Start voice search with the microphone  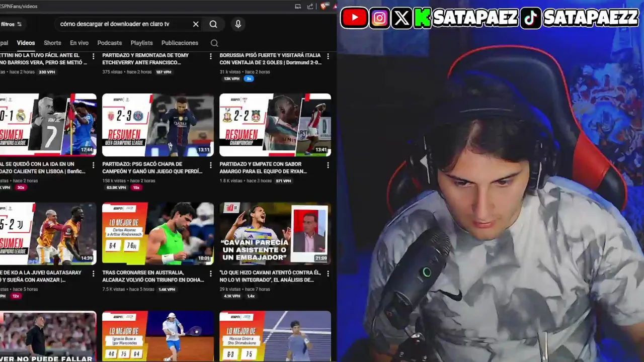tap(238, 24)
